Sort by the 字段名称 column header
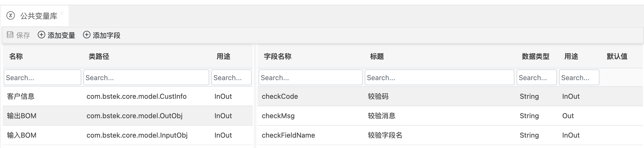The height and width of the screenshot is (148, 644). (278, 56)
